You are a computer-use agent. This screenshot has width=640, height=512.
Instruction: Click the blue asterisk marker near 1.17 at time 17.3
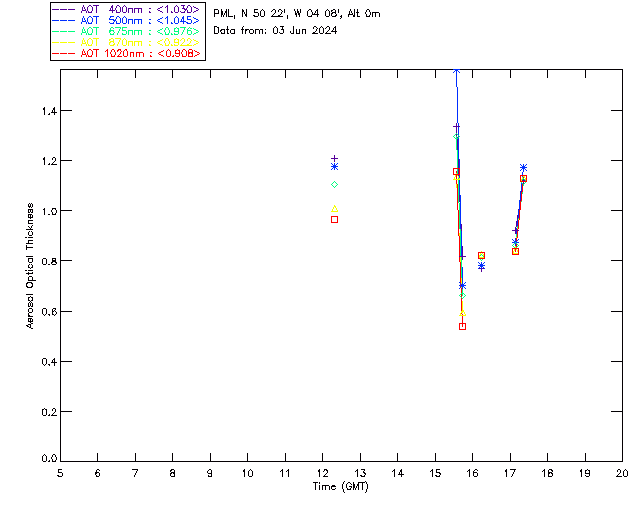point(523,168)
